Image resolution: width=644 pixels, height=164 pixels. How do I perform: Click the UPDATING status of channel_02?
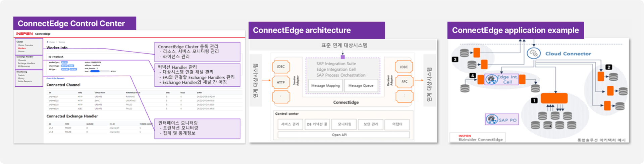point(131,101)
